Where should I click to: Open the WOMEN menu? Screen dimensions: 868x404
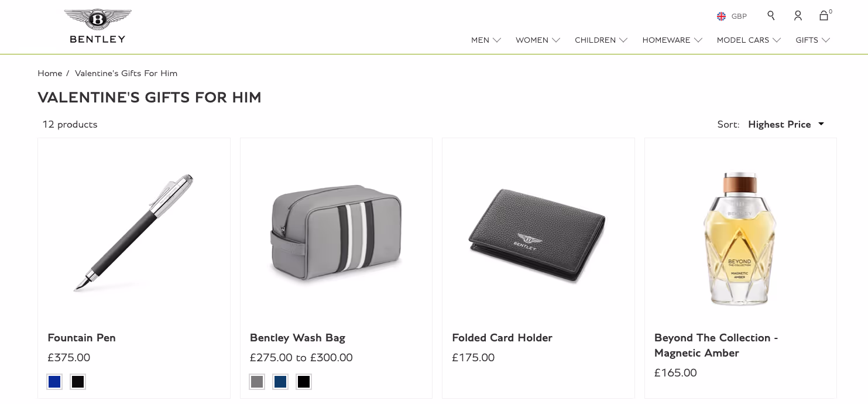[538, 40]
